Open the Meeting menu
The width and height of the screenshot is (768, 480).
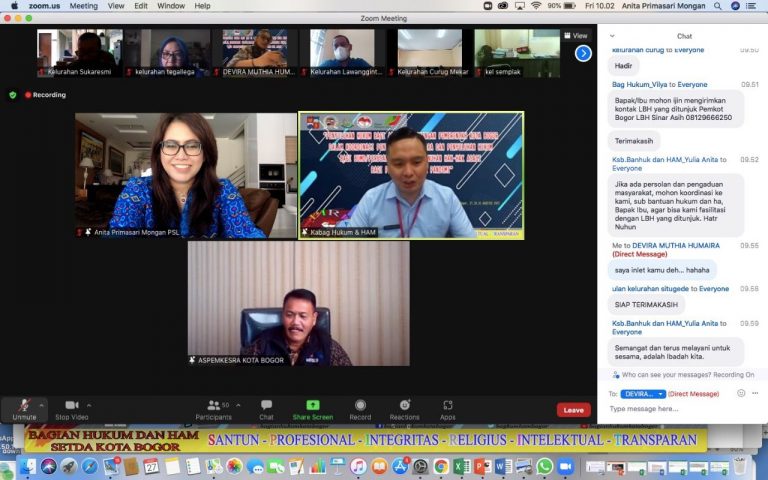click(x=84, y=6)
